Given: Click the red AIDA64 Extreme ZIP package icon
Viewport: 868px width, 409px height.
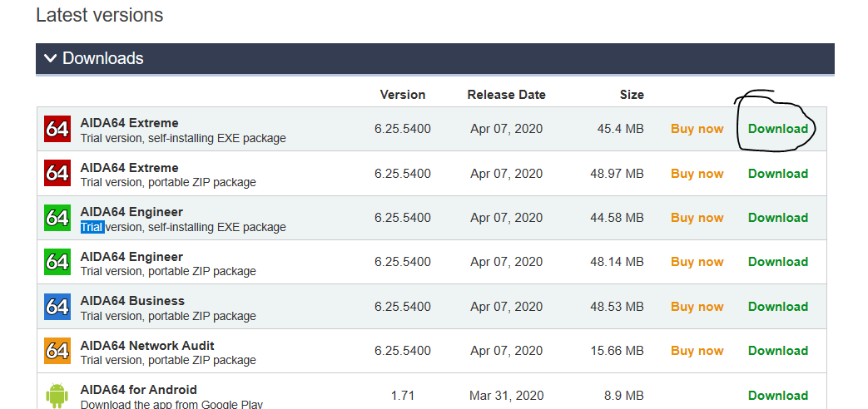Looking at the screenshot, I should [x=57, y=174].
